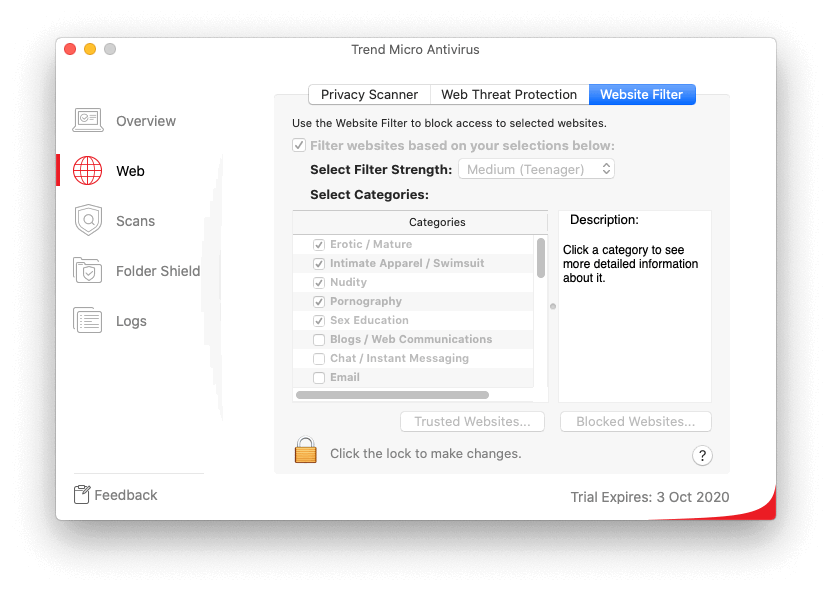Toggle Filter websites based on selections checkbox
The width and height of the screenshot is (832, 594).
click(299, 145)
